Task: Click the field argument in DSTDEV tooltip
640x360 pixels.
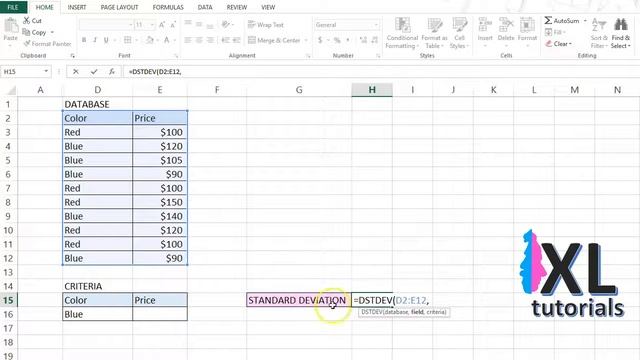Action: tap(417, 312)
